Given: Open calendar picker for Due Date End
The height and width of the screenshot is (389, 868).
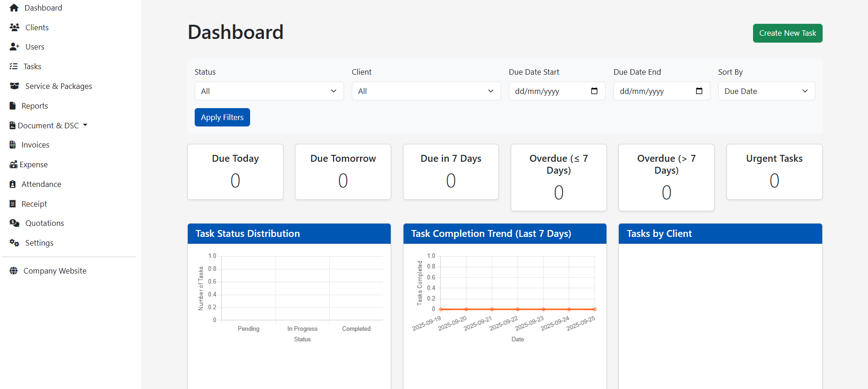Looking at the screenshot, I should click(699, 91).
